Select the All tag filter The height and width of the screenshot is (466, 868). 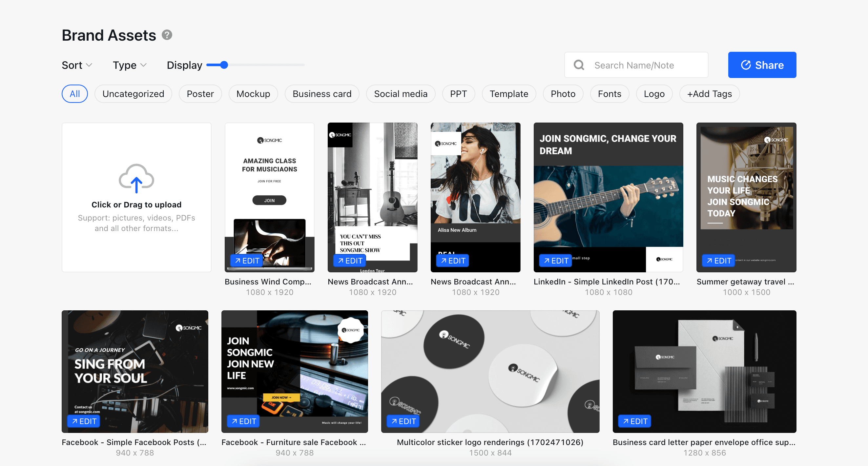pyautogui.click(x=75, y=94)
